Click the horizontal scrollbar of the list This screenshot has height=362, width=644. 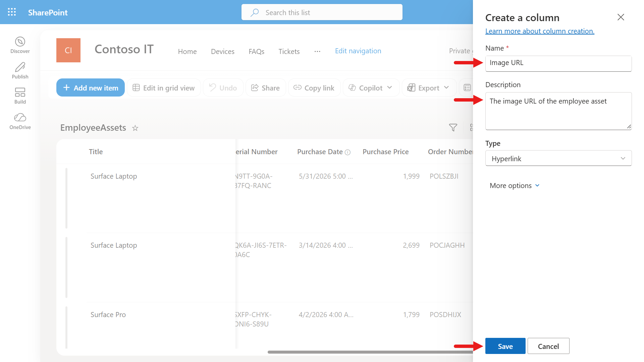370,352
